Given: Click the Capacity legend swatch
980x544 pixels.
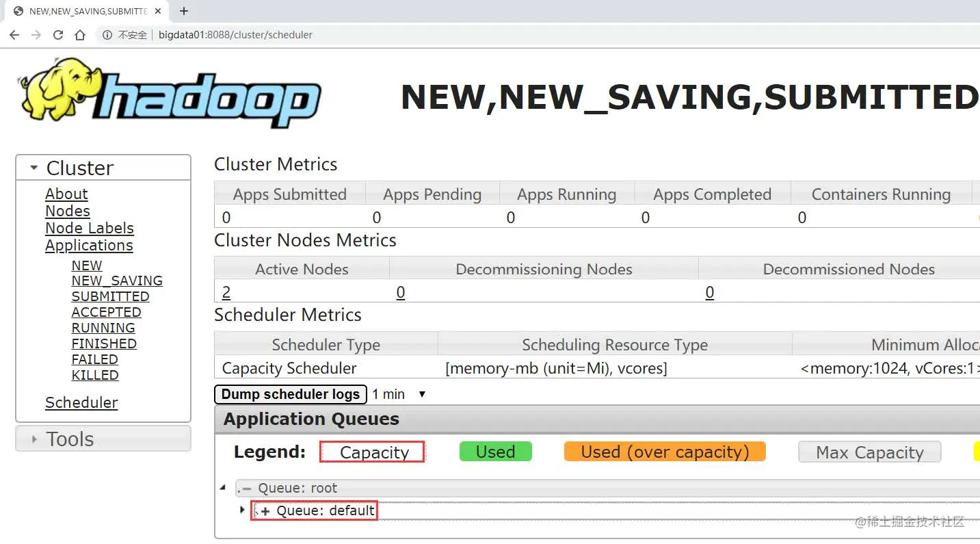Looking at the screenshot, I should [x=373, y=452].
